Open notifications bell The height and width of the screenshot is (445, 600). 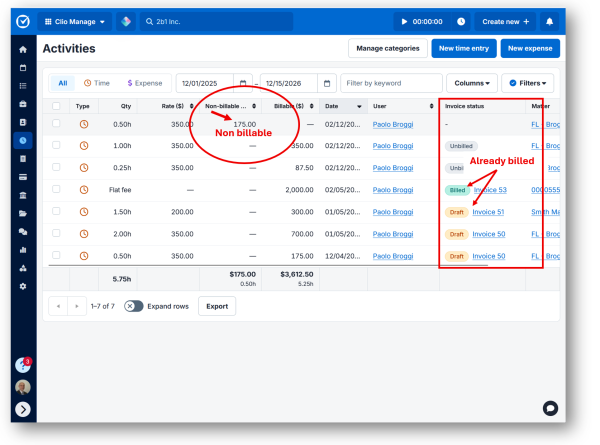click(549, 22)
